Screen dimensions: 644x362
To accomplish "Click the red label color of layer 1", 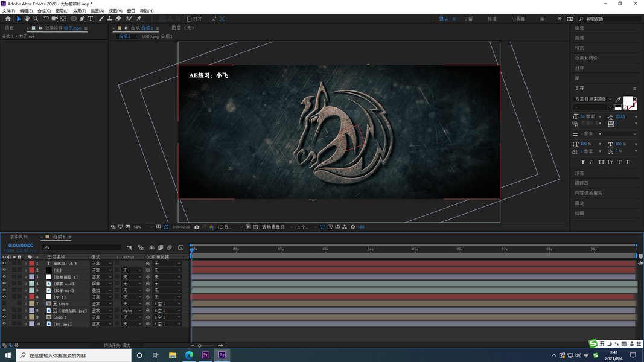I will (x=31, y=264).
